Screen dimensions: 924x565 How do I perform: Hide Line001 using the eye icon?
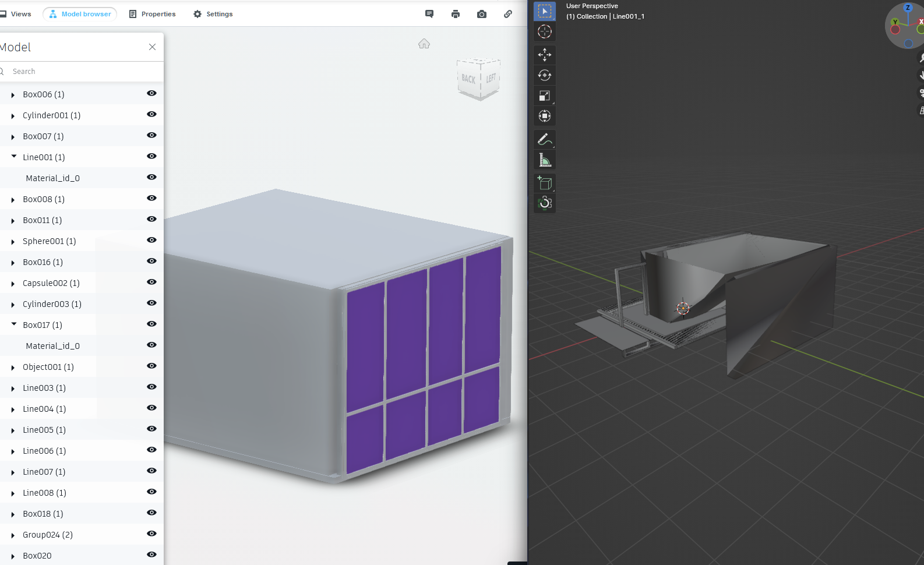[151, 156]
